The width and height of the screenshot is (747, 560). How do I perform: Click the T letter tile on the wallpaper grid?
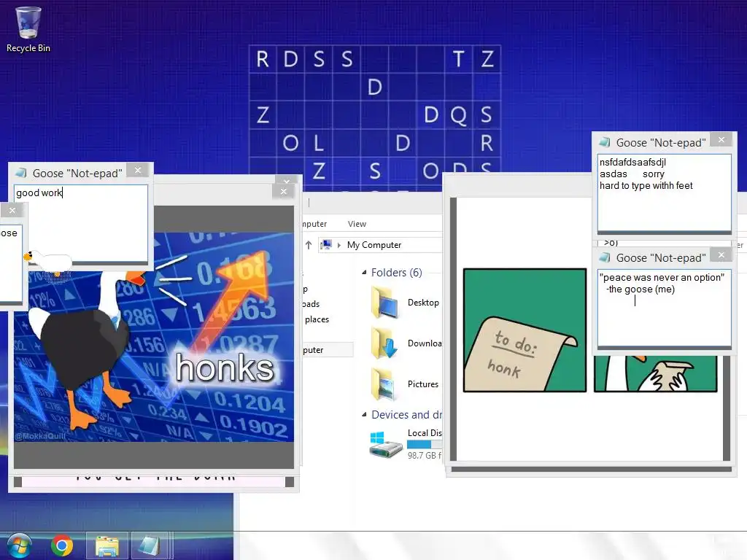(x=458, y=59)
